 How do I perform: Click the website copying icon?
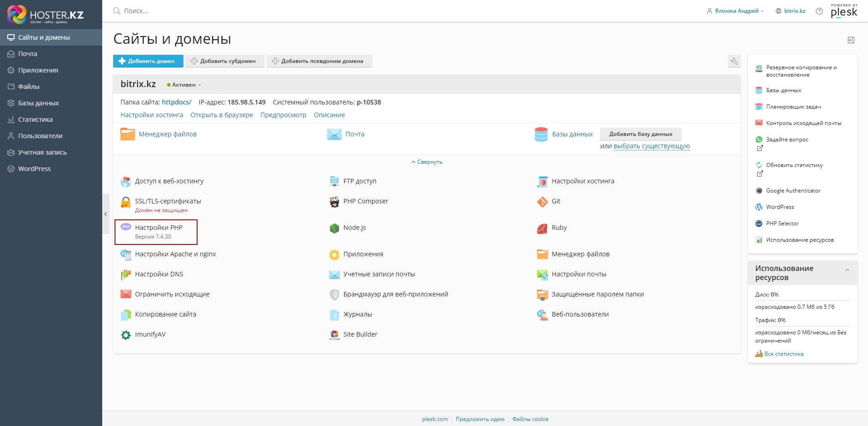point(126,315)
